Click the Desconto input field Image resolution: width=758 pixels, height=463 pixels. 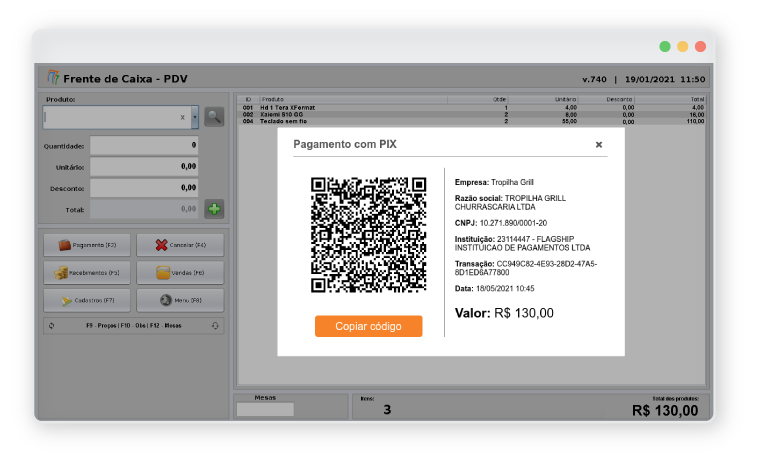point(144,188)
